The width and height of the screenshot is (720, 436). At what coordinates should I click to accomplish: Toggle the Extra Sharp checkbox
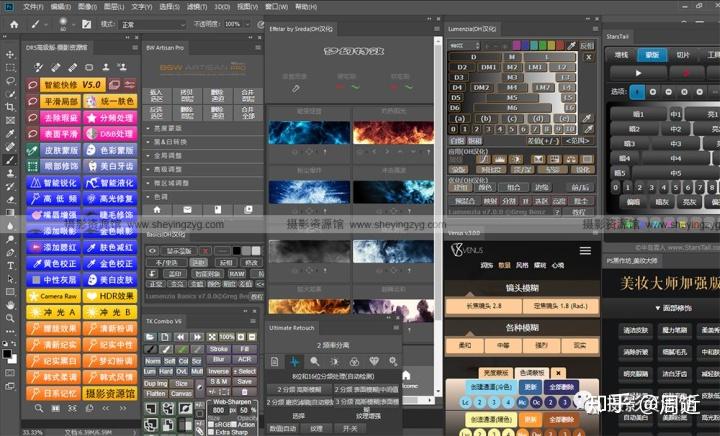[x=212, y=432]
